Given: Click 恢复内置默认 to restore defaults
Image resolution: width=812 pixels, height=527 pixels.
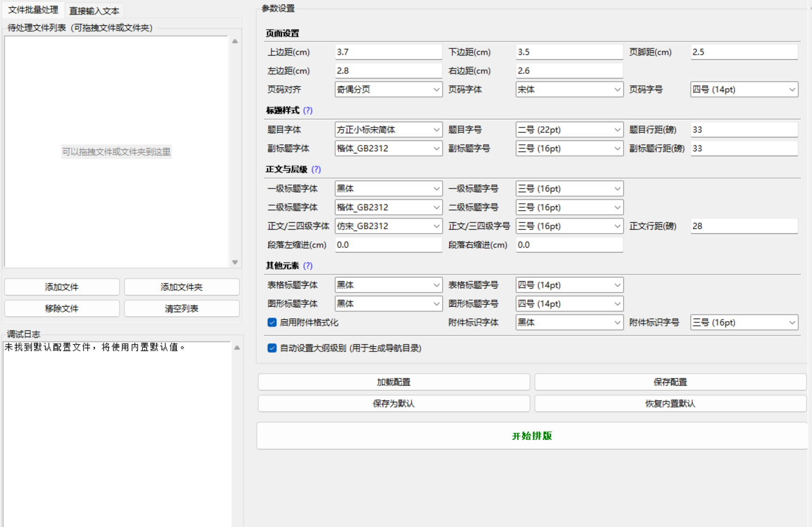Looking at the screenshot, I should 670,403.
